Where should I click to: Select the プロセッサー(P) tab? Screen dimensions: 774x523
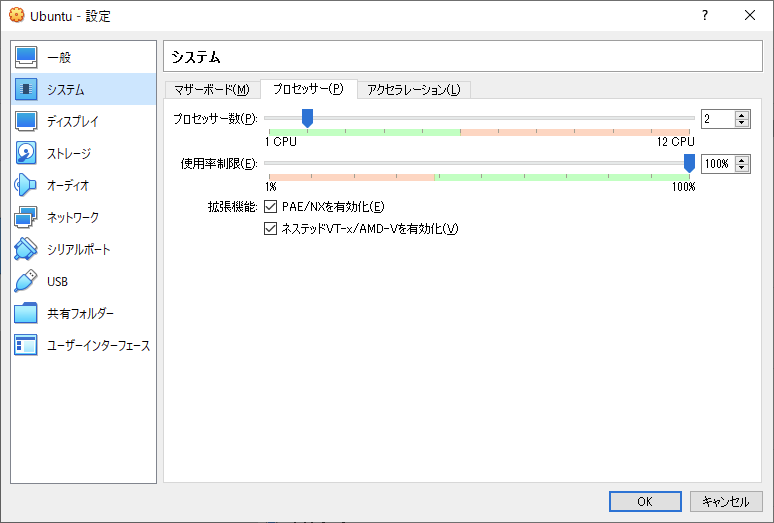coord(309,89)
